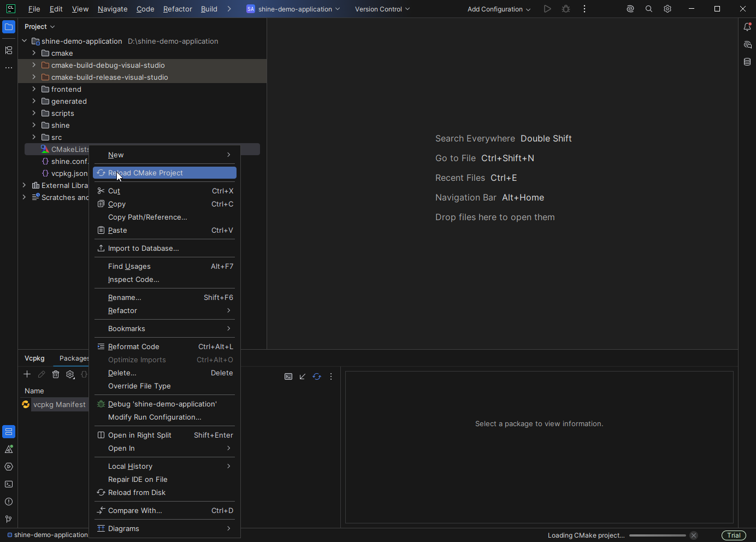Click the Notifications bell icon

[x=747, y=27]
